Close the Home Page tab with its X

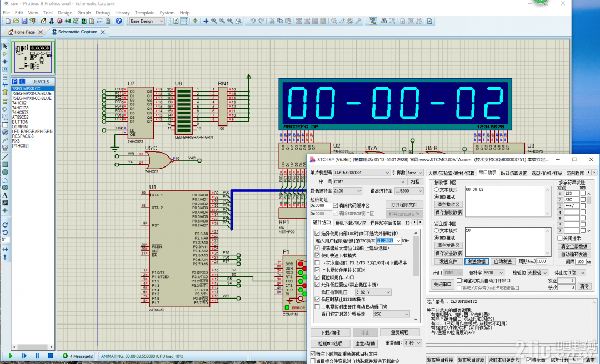41,32
